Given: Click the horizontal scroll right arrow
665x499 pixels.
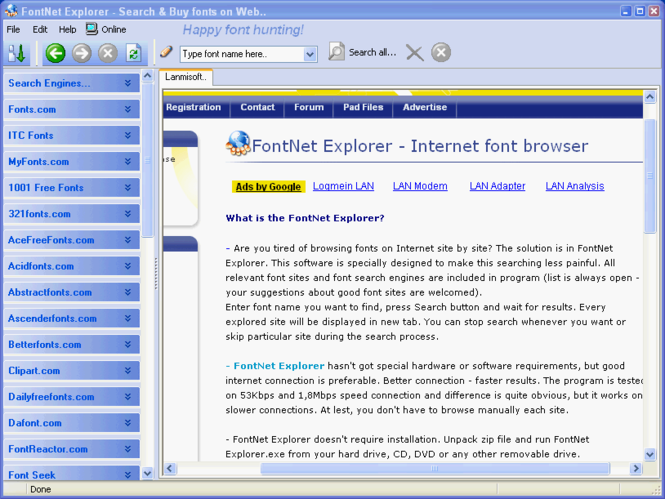Looking at the screenshot, I should [636, 468].
